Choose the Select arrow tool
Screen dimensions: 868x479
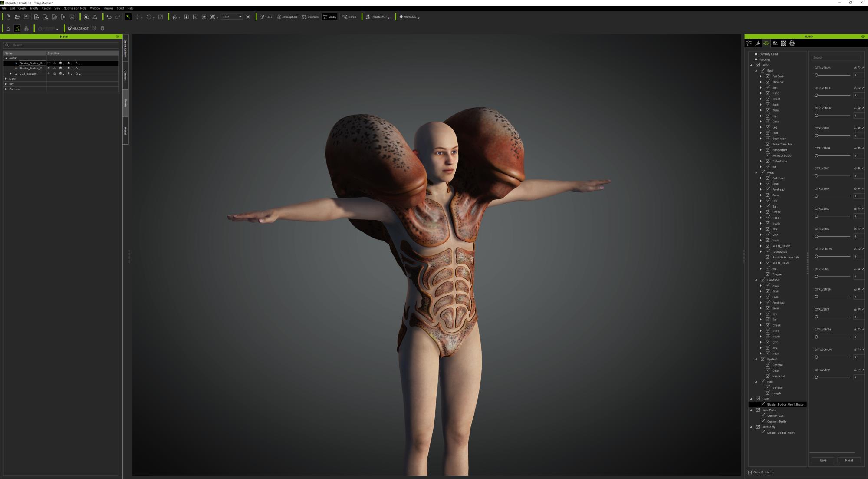pos(128,17)
